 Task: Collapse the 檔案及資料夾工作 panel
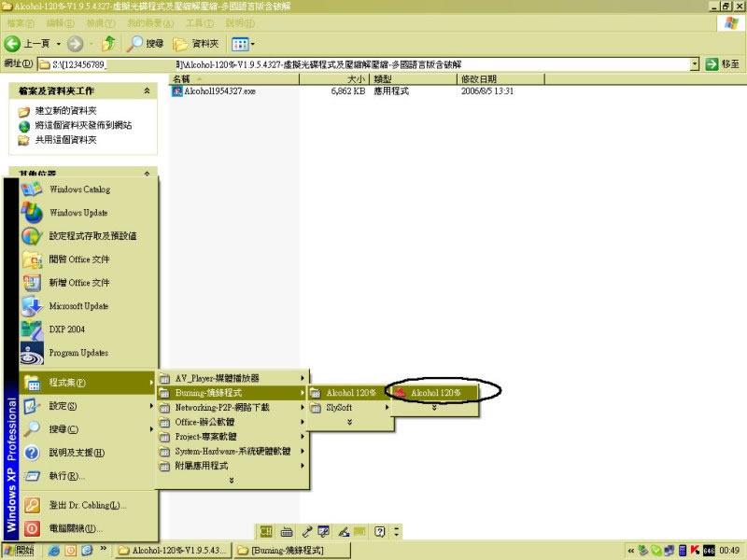click(x=147, y=91)
